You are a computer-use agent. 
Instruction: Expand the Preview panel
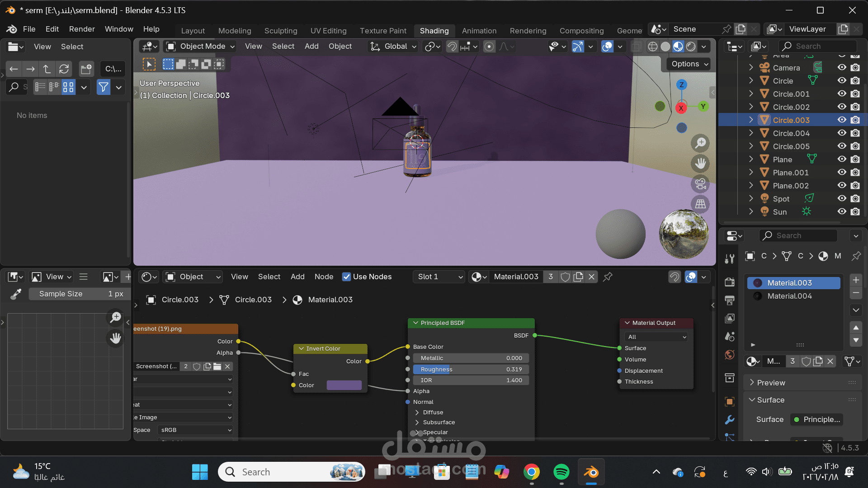(771, 383)
